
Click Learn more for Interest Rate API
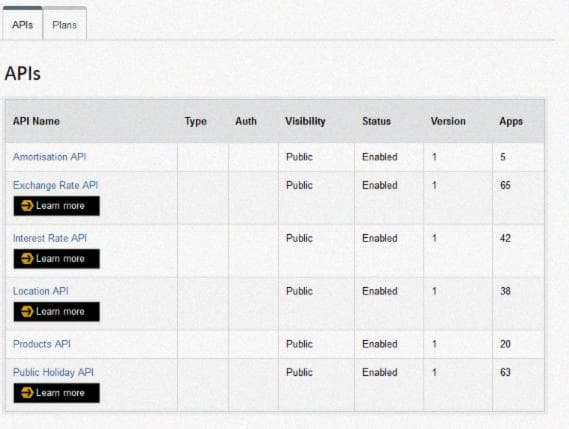coord(57,259)
